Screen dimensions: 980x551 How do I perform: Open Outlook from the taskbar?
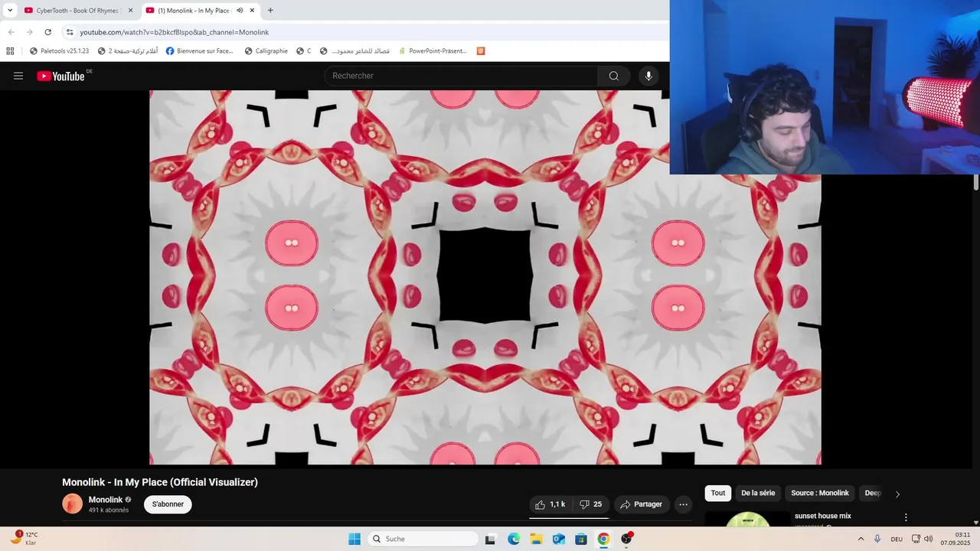(559, 539)
